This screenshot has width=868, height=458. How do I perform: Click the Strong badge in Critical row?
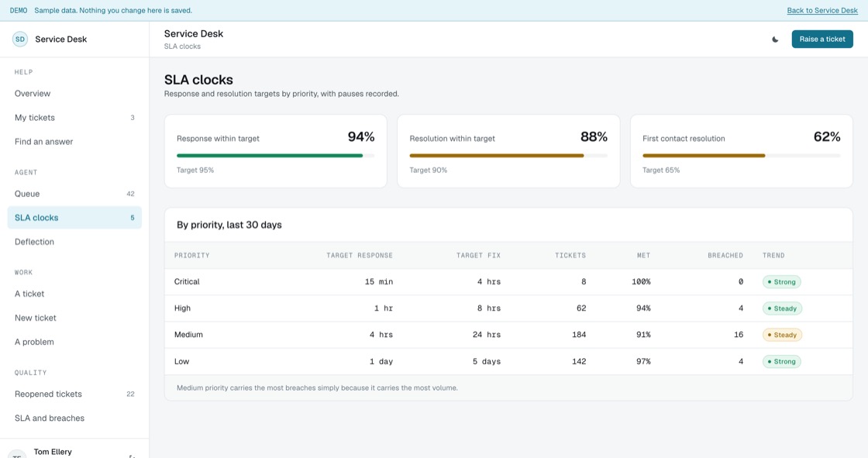point(782,282)
